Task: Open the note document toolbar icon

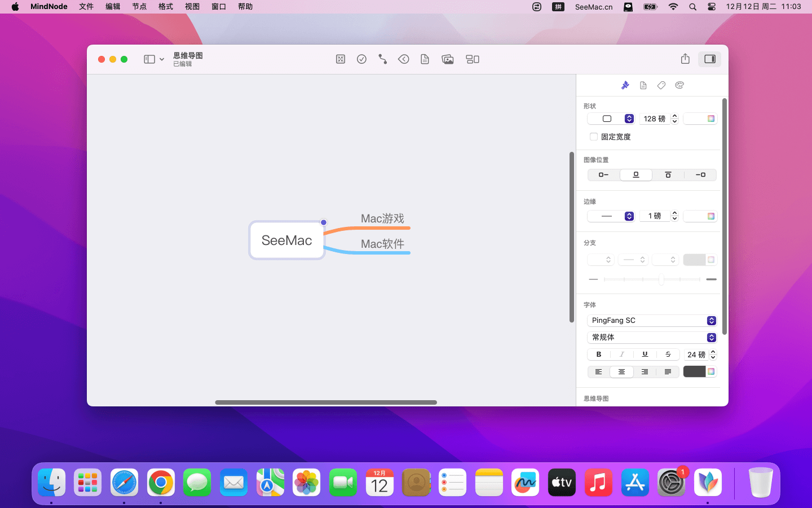Action: coord(425,59)
